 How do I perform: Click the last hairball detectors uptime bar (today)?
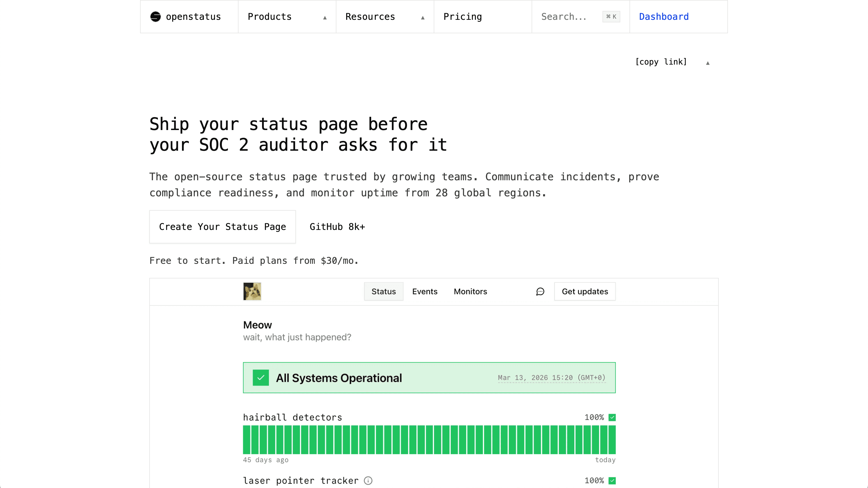tap(612, 440)
